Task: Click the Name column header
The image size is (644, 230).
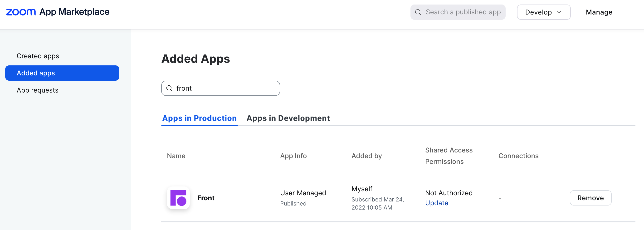Action: (x=176, y=156)
